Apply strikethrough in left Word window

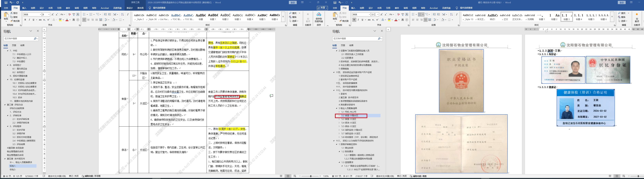pos(40,20)
